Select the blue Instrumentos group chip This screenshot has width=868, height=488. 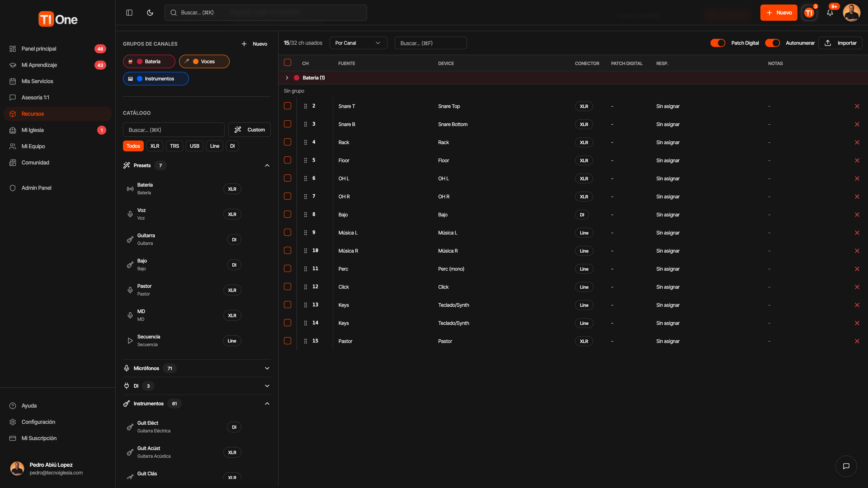(156, 78)
